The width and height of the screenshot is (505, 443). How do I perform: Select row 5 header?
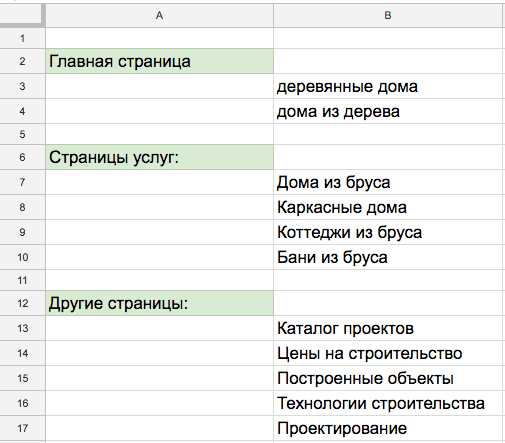coord(22,134)
